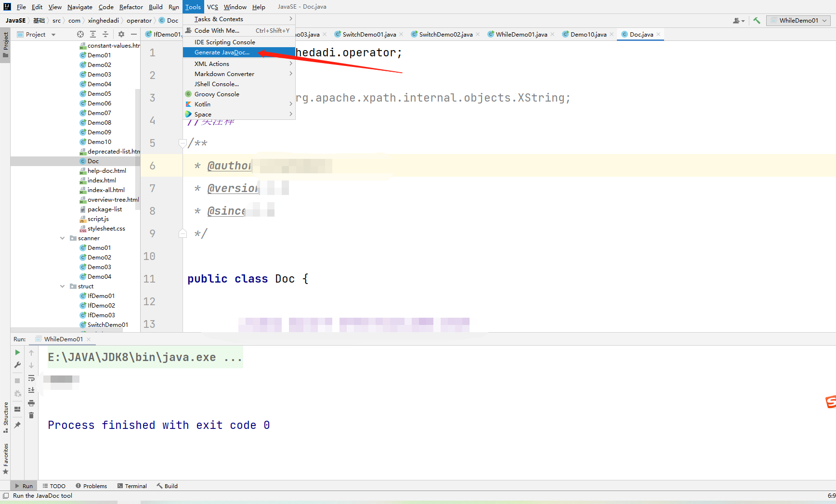Open the Build tool window
Viewport: 836px width, 504px height.
167,486
